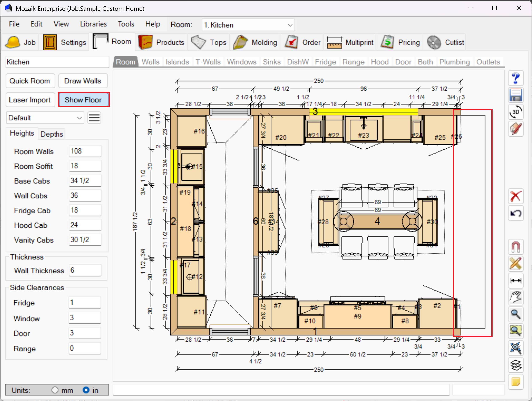The image size is (532, 401).
Task: Open the Default style dropdown
Action: click(x=45, y=118)
